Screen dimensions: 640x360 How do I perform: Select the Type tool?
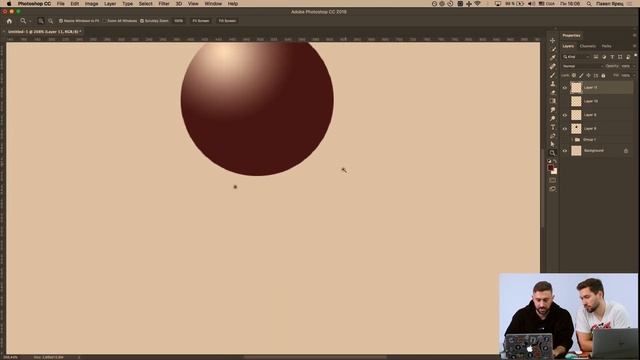553,127
